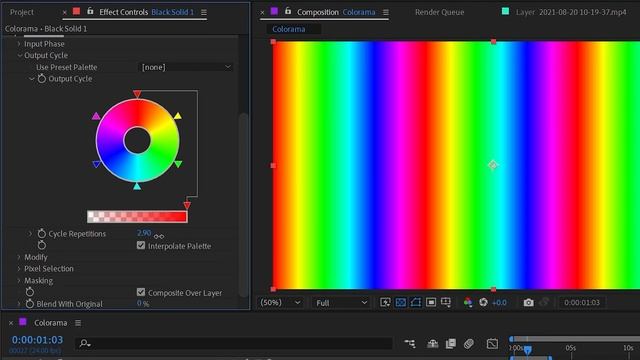Toggle stopwatch for Cycle Repetitions

tap(42, 233)
